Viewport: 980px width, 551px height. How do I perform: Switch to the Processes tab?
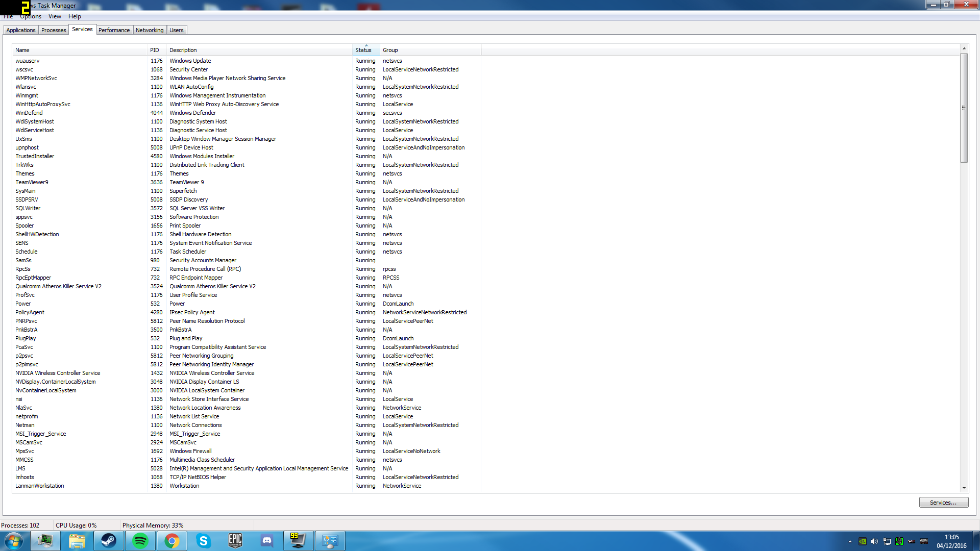(54, 30)
